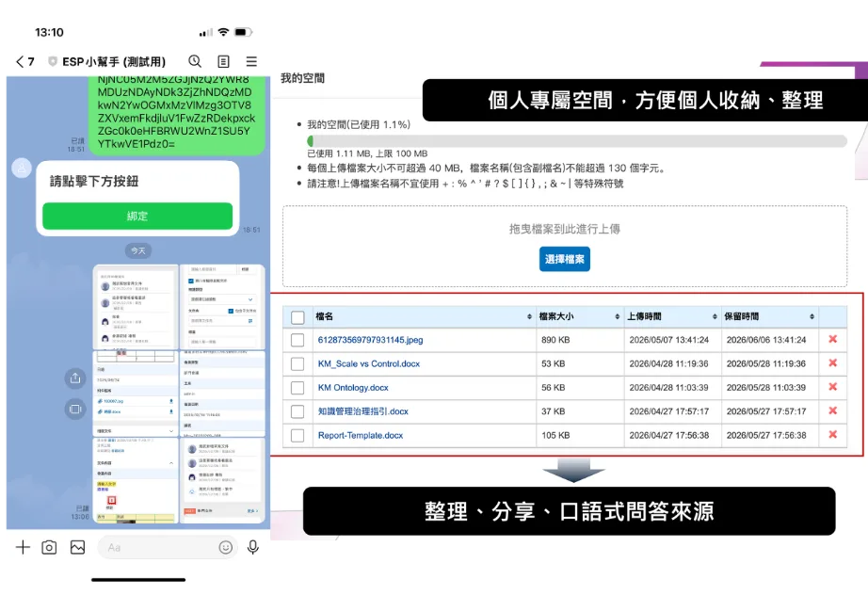Image resolution: width=868 pixels, height=595 pixels.
Task: Tap the battery status icon
Action: click(244, 32)
